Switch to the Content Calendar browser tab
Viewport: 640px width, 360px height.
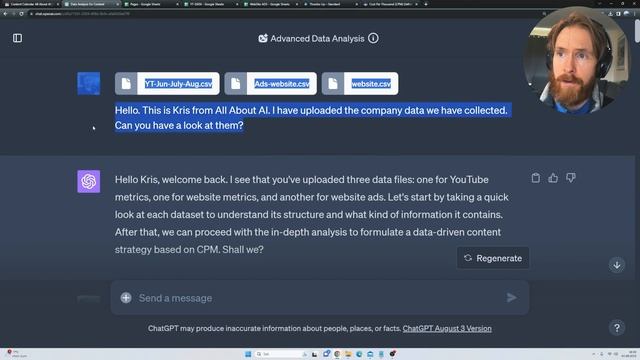(31, 4)
